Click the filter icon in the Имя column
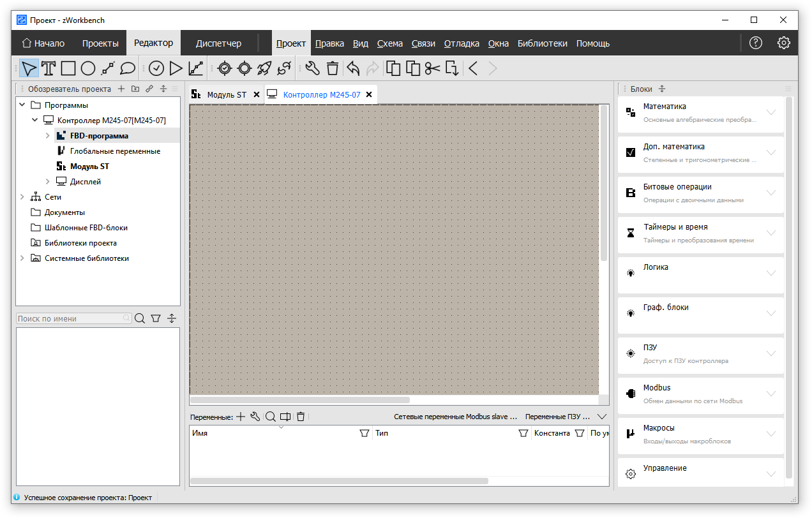The width and height of the screenshot is (812, 518). 364,433
